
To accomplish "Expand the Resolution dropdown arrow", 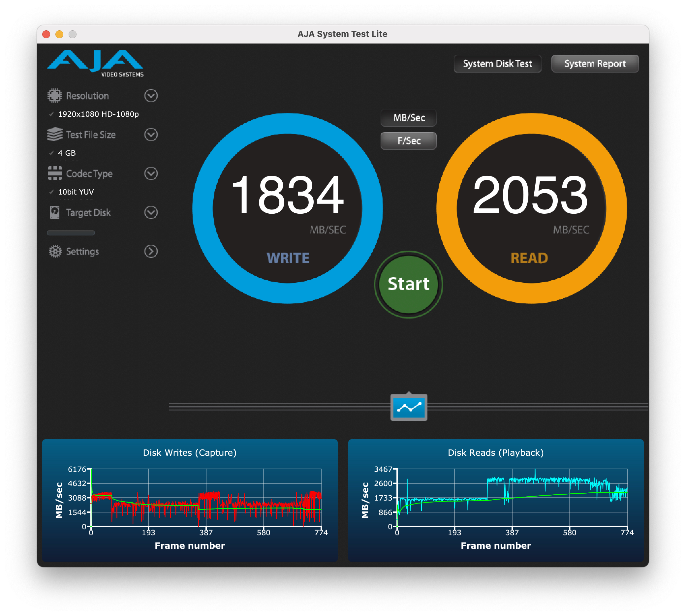I will point(151,96).
